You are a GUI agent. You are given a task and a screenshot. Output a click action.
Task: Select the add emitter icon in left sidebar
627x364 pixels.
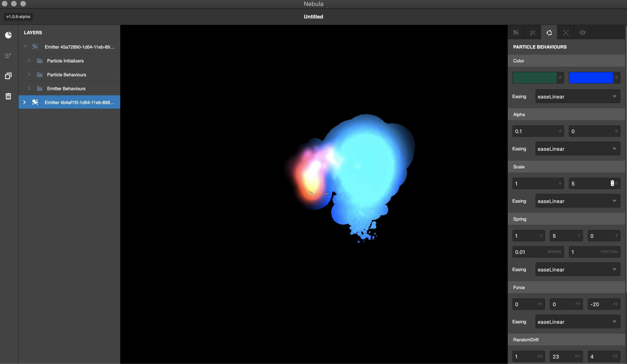(8, 35)
